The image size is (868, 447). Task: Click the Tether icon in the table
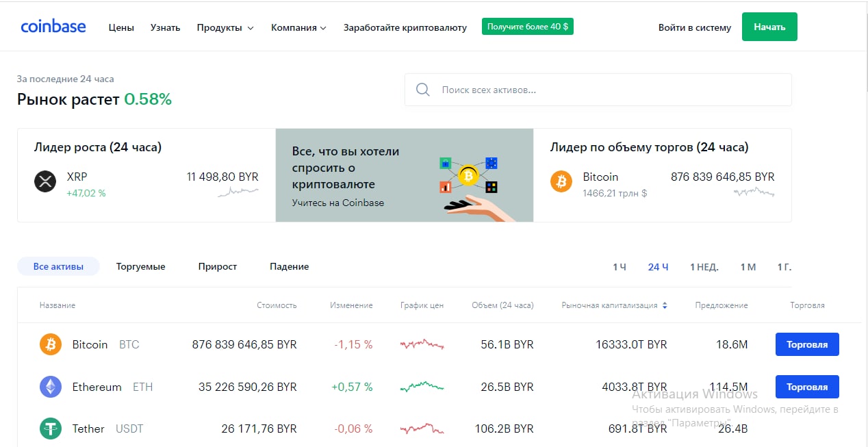(x=51, y=429)
